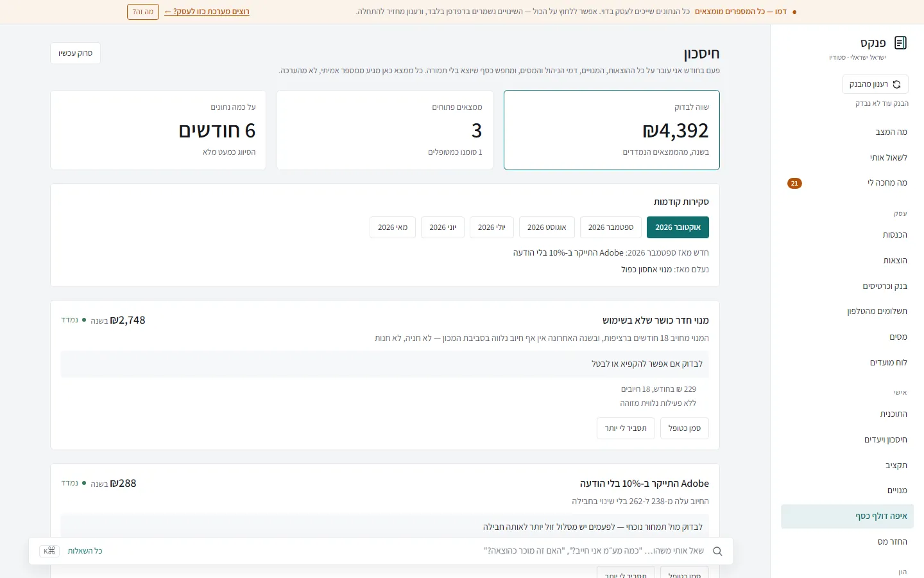The height and width of the screenshot is (578, 924).
Task: Go to תקציב in the sidebar
Action: point(847,466)
